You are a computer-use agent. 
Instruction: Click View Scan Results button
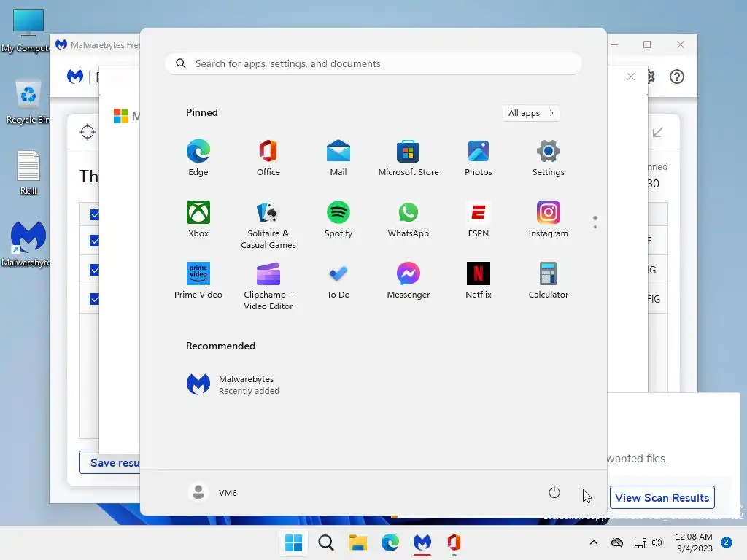662,497
